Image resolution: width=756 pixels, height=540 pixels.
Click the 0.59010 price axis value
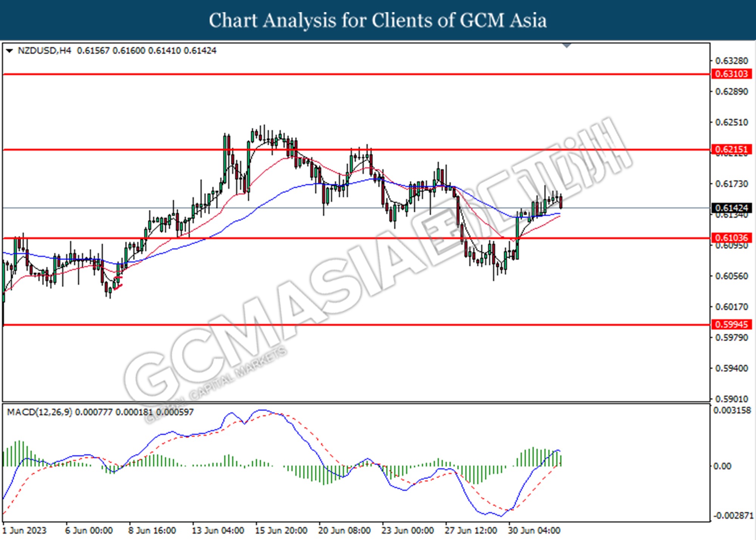click(x=731, y=399)
